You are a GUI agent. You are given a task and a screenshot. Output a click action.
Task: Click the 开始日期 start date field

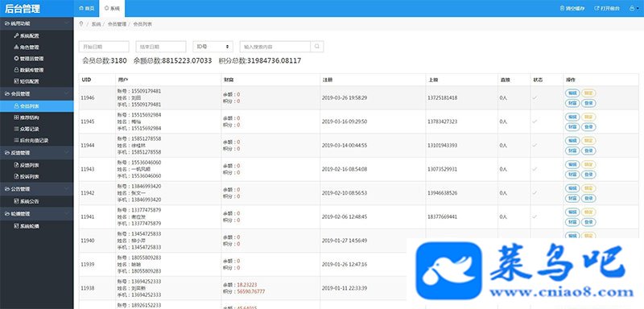coord(104,47)
